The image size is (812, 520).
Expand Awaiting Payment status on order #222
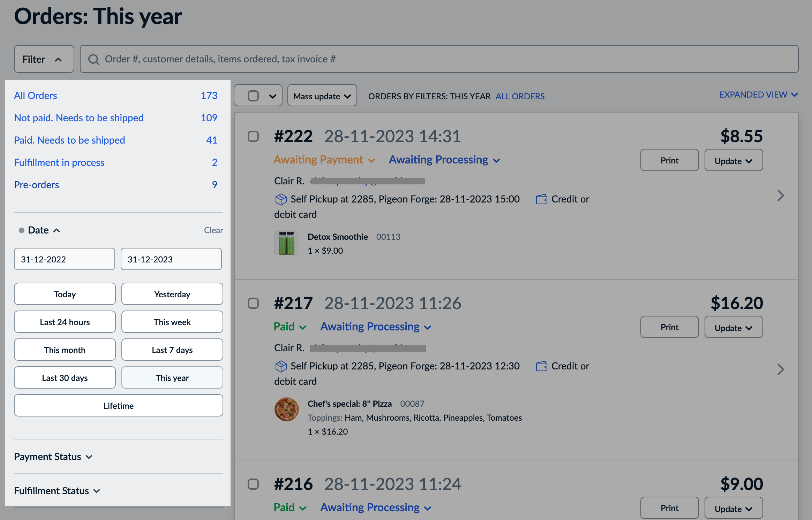pos(324,160)
